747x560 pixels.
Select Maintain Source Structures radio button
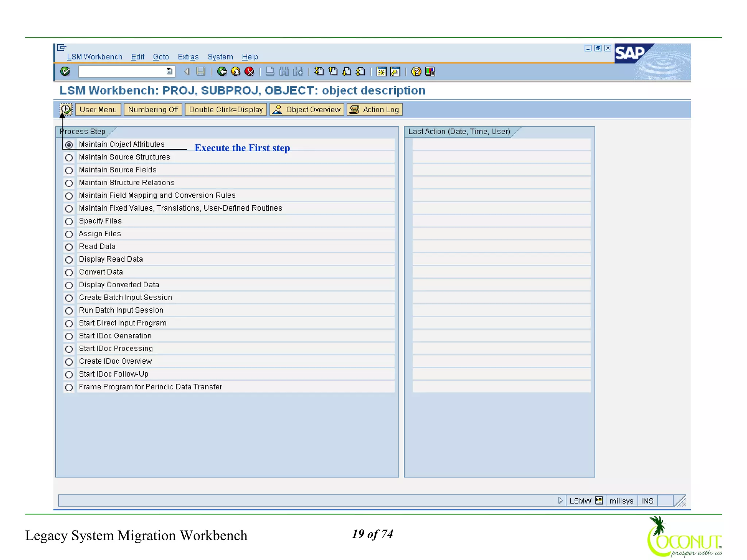point(69,157)
